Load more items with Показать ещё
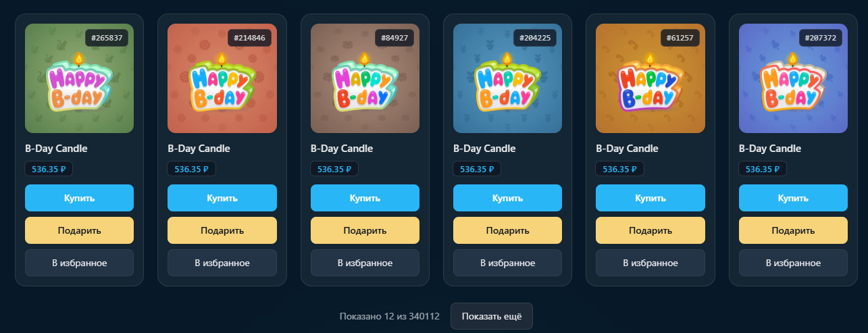The height and width of the screenshot is (333, 868). [x=492, y=316]
